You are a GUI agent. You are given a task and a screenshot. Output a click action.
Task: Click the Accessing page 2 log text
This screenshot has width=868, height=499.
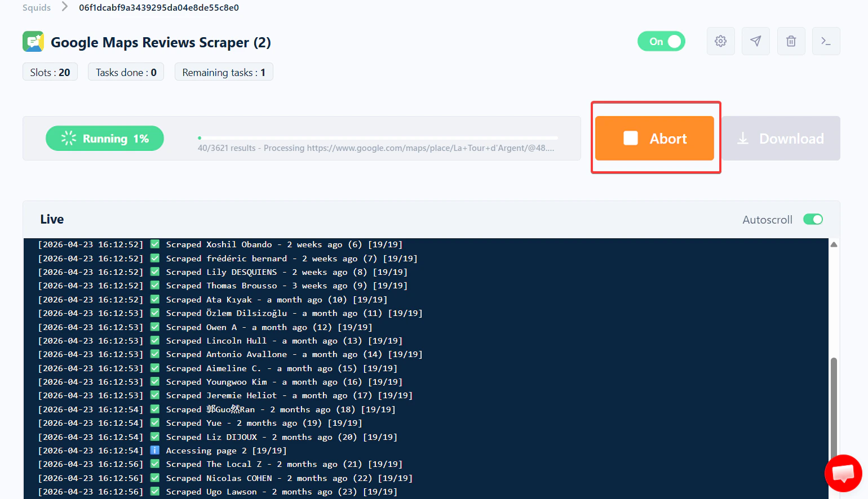[x=226, y=451]
